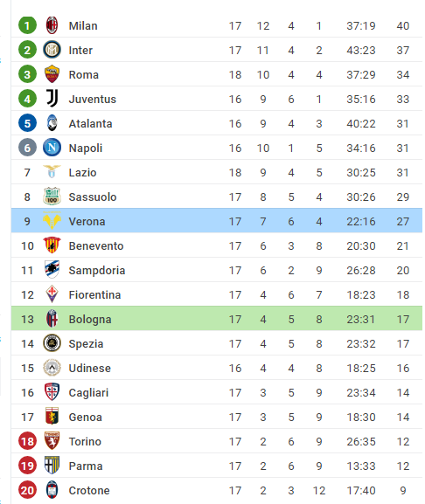The width and height of the screenshot is (425, 504).
Task: Click the AC Milan club crest
Action: [x=52, y=25]
